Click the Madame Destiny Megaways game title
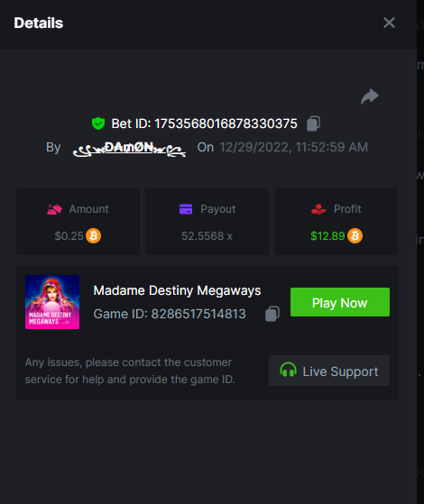Screen dimensions: 424x504 coord(177,290)
